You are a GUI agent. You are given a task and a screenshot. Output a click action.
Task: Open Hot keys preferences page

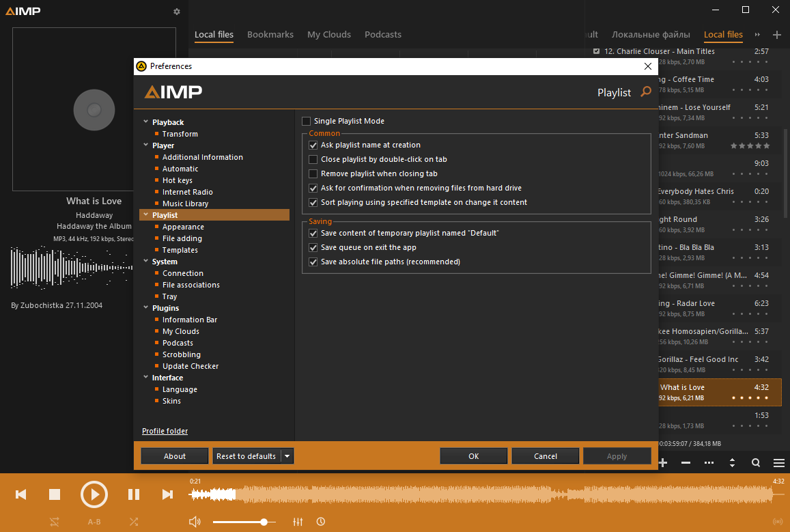(x=177, y=180)
